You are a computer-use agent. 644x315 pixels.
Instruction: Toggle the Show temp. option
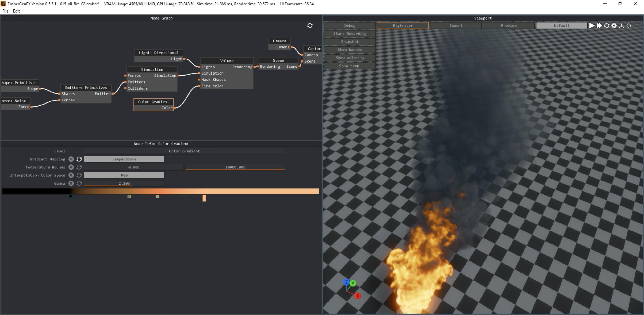tap(350, 66)
